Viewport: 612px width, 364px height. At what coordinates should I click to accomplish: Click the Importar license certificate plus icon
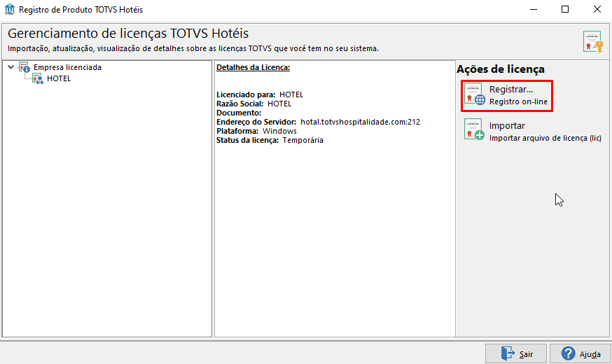[x=475, y=129]
